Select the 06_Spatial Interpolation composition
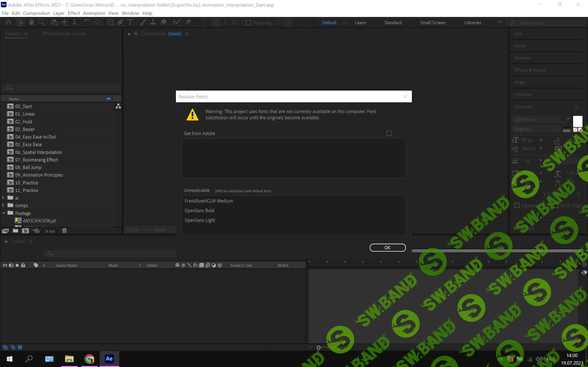Image resolution: width=588 pixels, height=367 pixels. tap(38, 152)
